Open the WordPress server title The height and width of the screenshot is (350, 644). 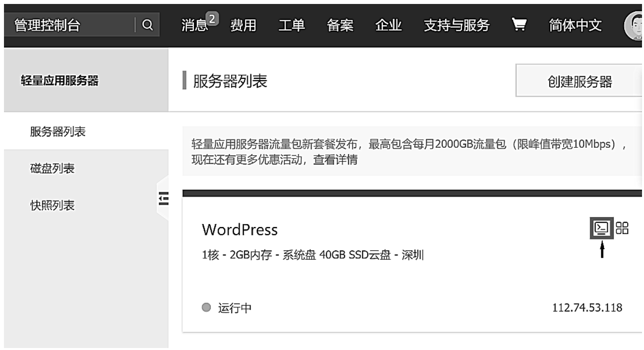pos(240,230)
